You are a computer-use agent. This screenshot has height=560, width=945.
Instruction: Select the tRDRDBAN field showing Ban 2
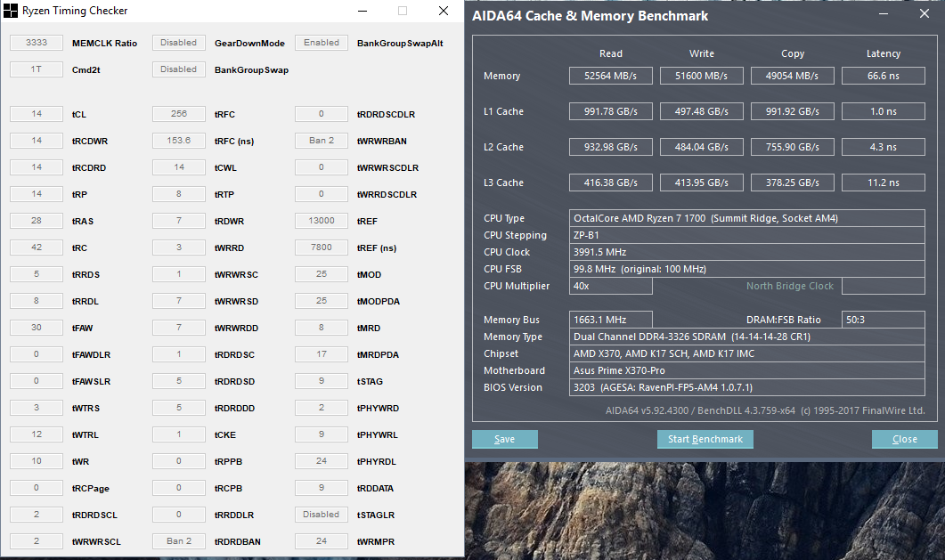[x=179, y=541]
